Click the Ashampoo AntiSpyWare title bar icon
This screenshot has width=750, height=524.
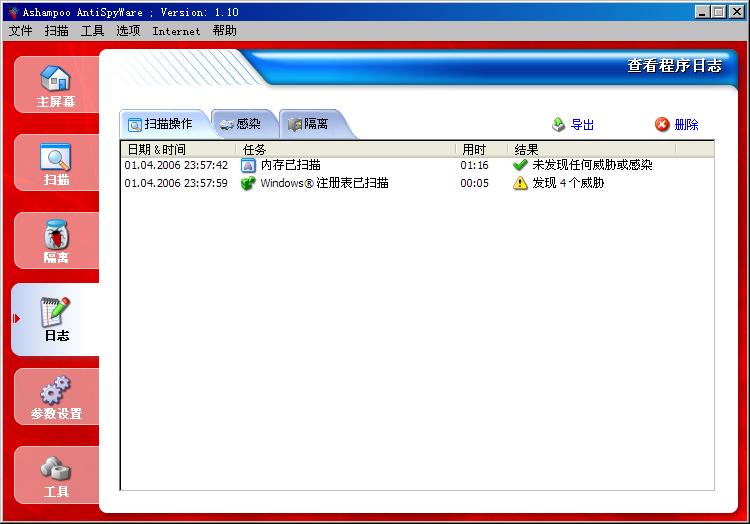(13, 12)
